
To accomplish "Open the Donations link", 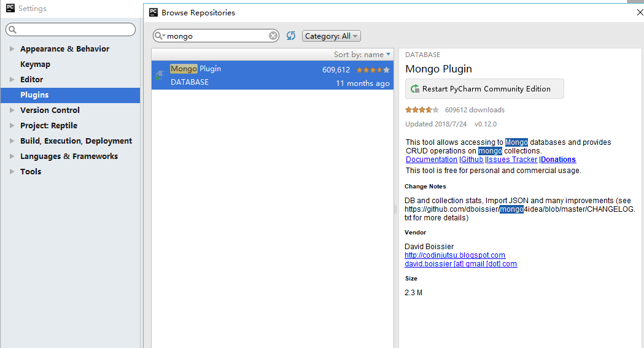I will [x=558, y=159].
